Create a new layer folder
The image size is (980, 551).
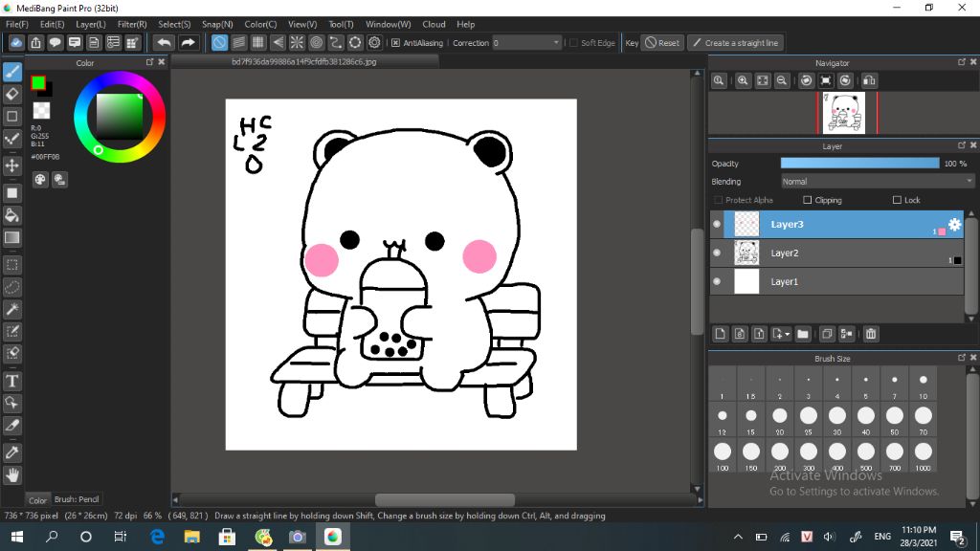(803, 334)
